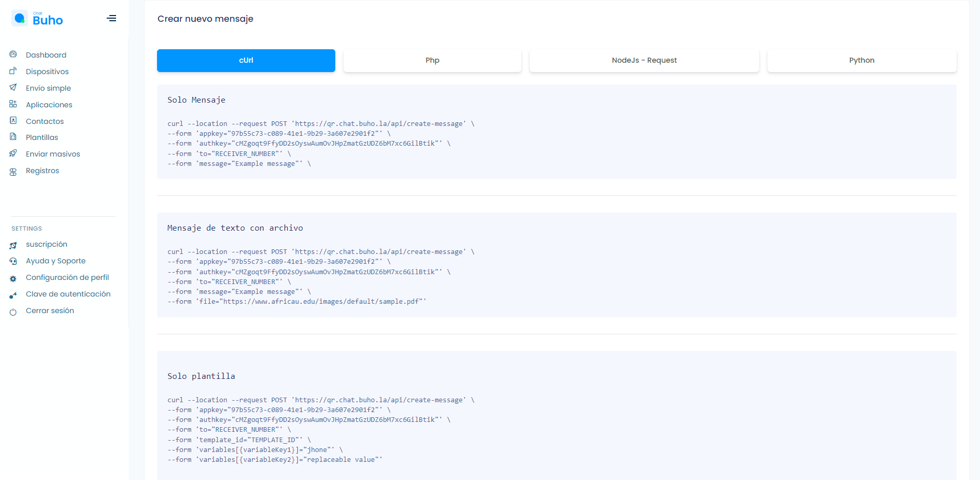Click the Envio simple paper plane icon
This screenshot has height=480, width=980.
click(13, 88)
